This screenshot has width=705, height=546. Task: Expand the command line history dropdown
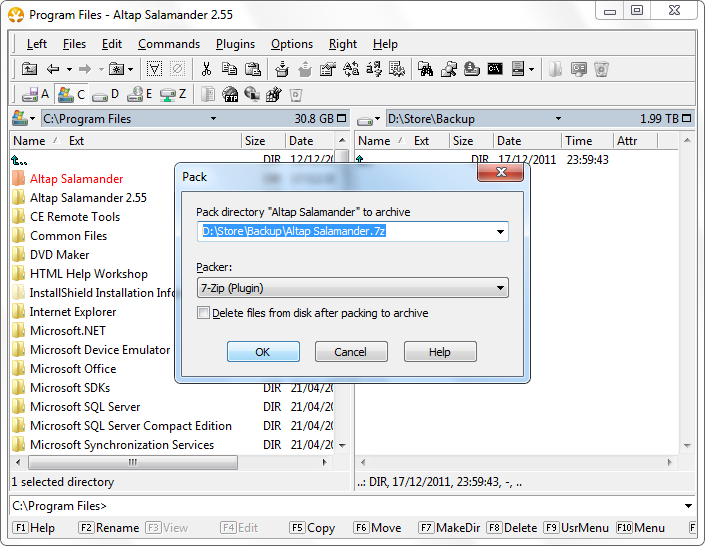point(688,506)
